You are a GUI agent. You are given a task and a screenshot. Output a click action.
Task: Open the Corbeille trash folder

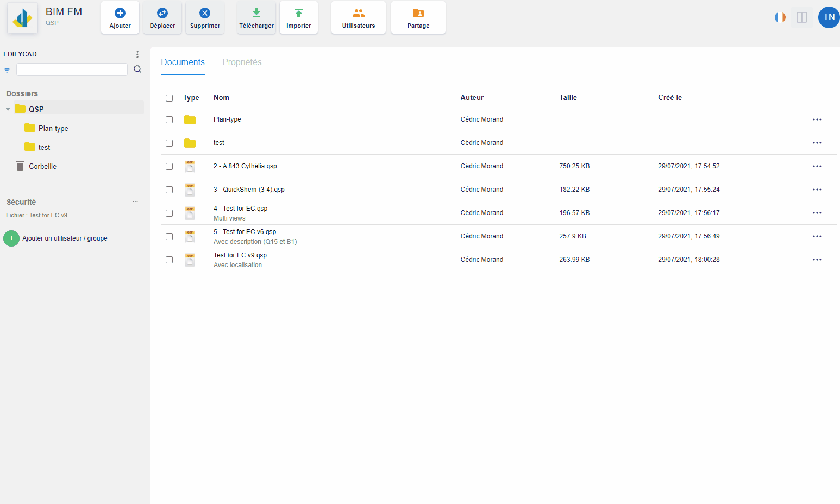coord(42,167)
